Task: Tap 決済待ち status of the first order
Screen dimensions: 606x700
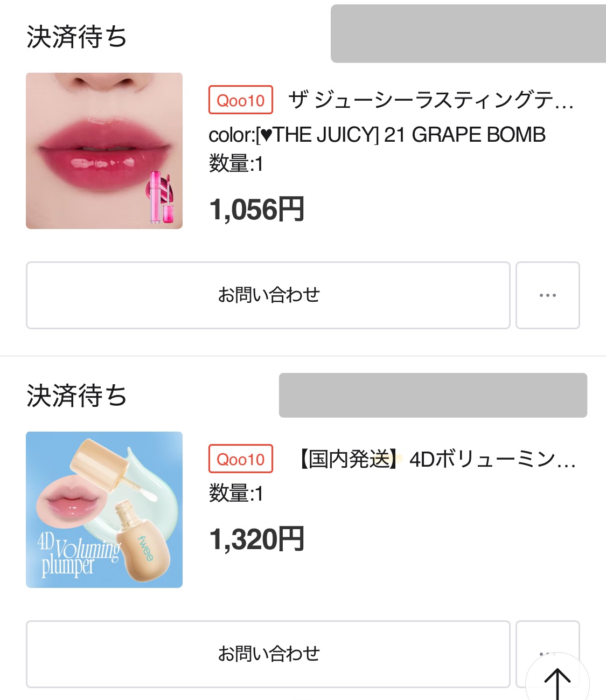Action: pyautogui.click(x=76, y=37)
